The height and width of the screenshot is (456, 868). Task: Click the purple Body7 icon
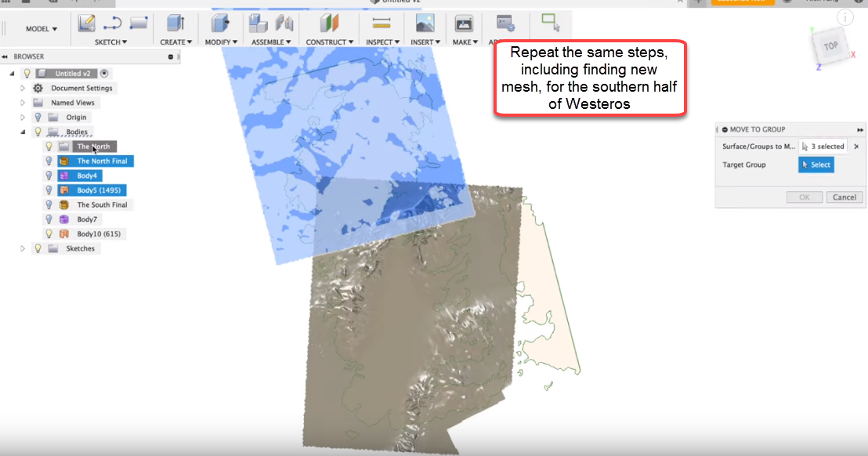click(x=64, y=219)
